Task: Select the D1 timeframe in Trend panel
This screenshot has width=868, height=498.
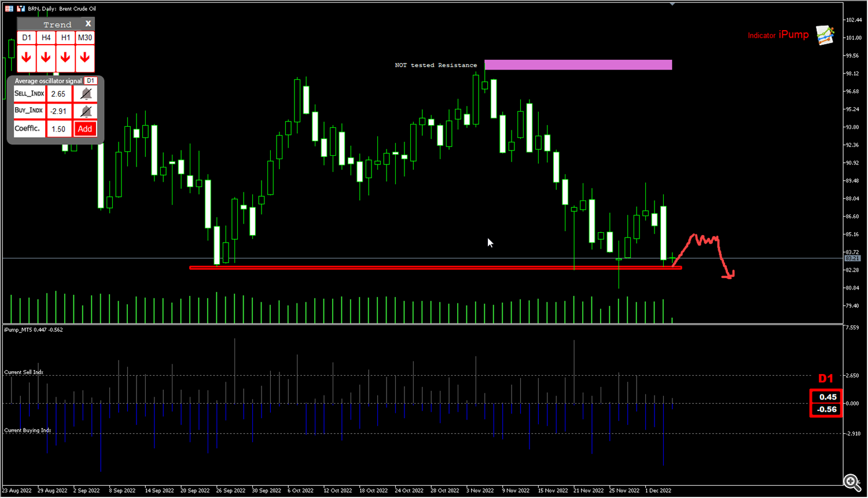Action: pos(27,38)
